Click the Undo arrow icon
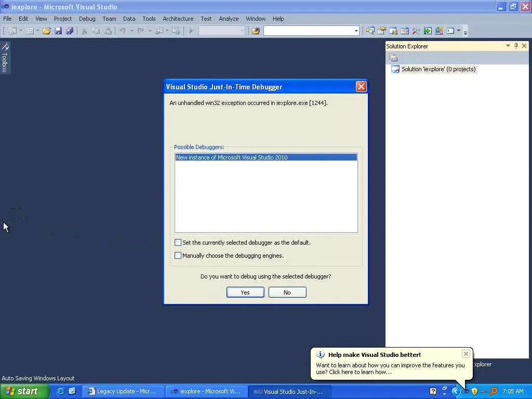Viewport: 532px width, 399px height. coord(123,31)
